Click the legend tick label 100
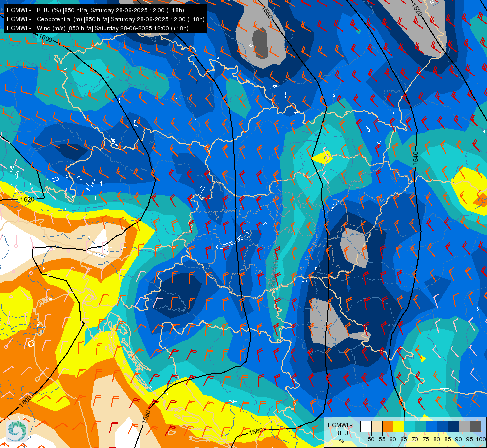 [481, 439]
